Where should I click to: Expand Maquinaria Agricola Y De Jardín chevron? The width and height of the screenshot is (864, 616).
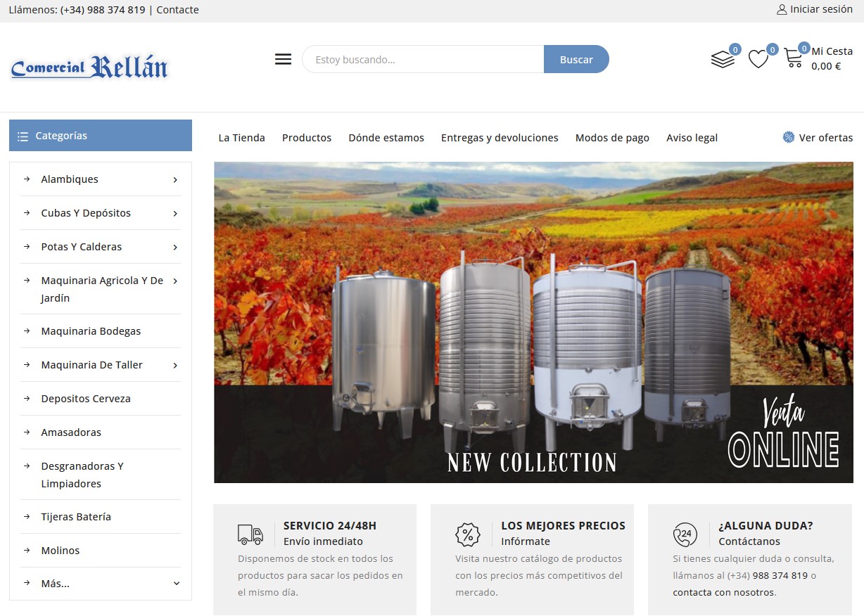coord(175,281)
